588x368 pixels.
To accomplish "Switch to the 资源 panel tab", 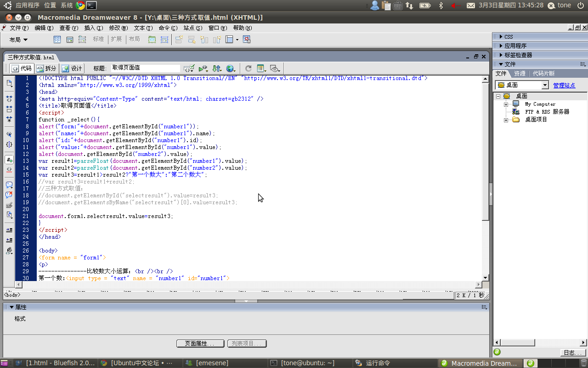I will pos(520,74).
